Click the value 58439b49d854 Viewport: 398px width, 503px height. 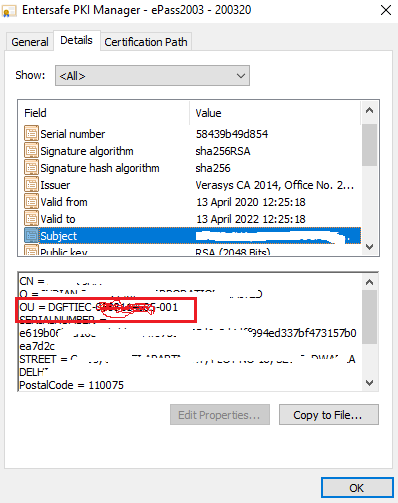pos(232,134)
